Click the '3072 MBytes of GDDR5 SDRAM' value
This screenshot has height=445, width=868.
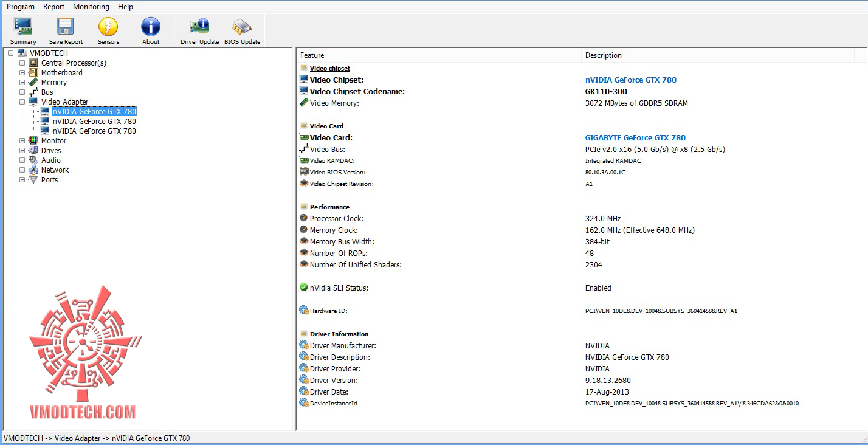(x=636, y=103)
